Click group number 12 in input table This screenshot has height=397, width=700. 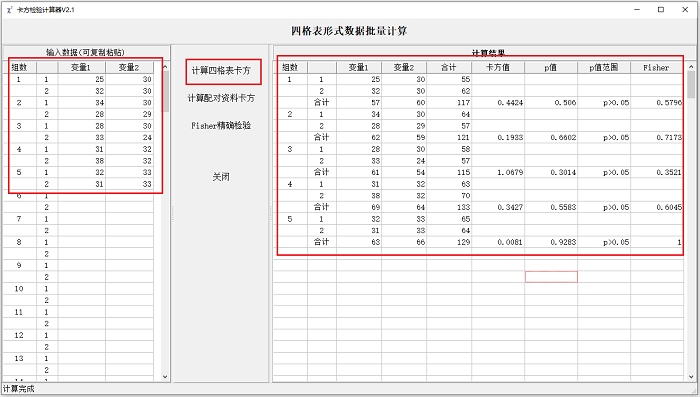20,335
